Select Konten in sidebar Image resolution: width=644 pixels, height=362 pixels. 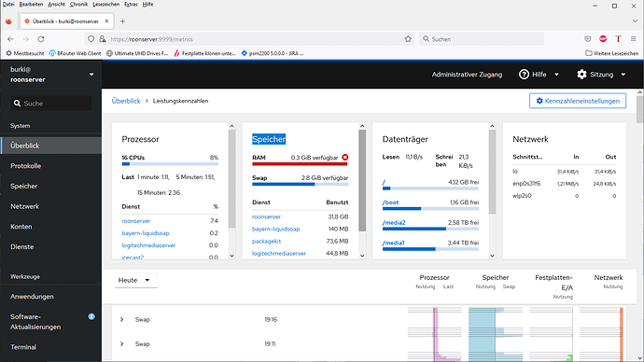point(51,227)
